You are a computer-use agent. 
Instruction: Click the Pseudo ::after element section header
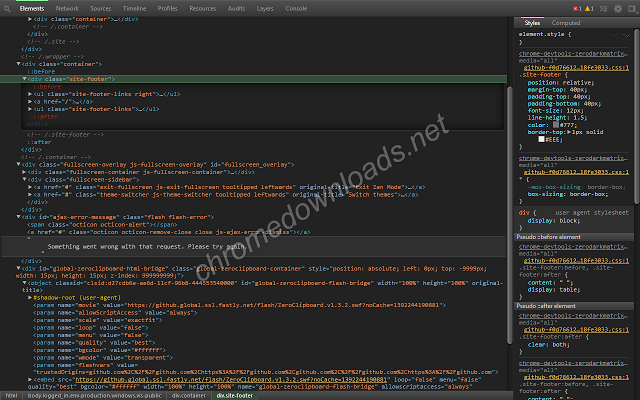click(574, 306)
